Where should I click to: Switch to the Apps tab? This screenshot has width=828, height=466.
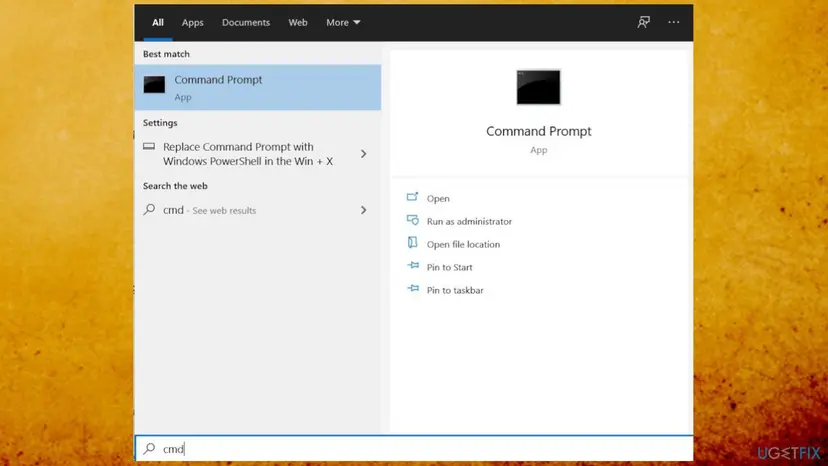pyautogui.click(x=193, y=22)
